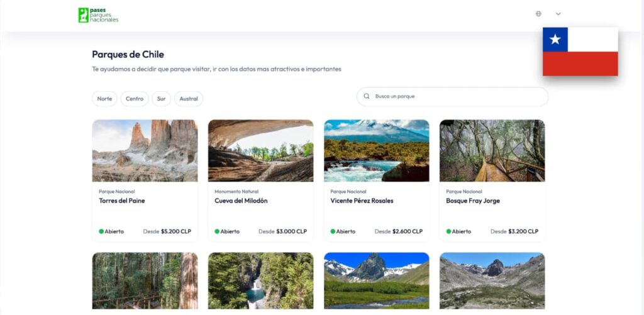Image resolution: width=644 pixels, height=315 pixels.
Task: Click the Pases Parques Nacionales logo
Action: coord(98,15)
